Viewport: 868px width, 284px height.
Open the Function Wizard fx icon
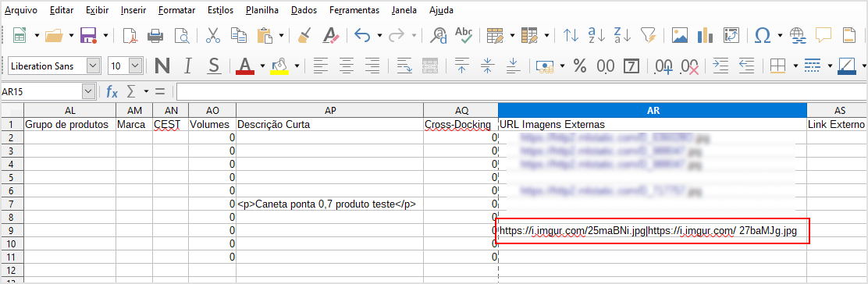tap(112, 91)
